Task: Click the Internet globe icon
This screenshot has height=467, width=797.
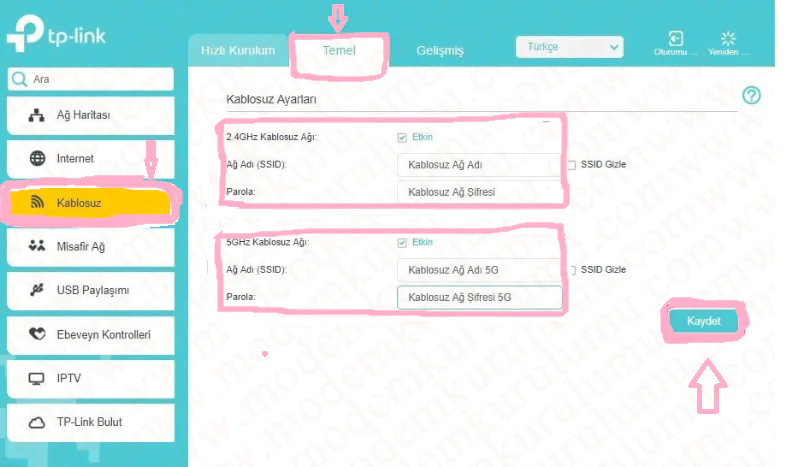Action: pyautogui.click(x=37, y=159)
